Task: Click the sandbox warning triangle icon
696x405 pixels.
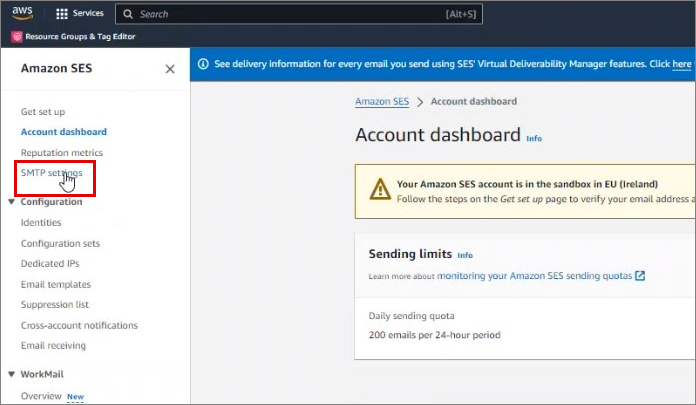Action: pyautogui.click(x=380, y=189)
